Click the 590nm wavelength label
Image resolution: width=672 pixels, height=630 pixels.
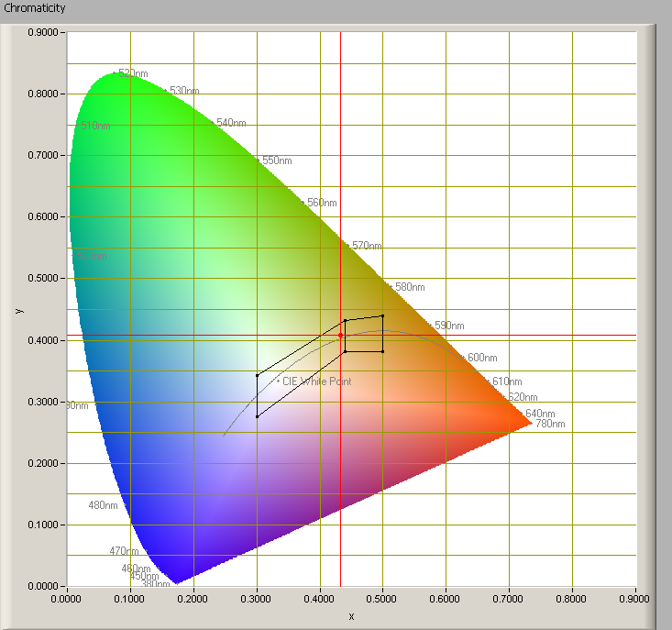(x=449, y=326)
